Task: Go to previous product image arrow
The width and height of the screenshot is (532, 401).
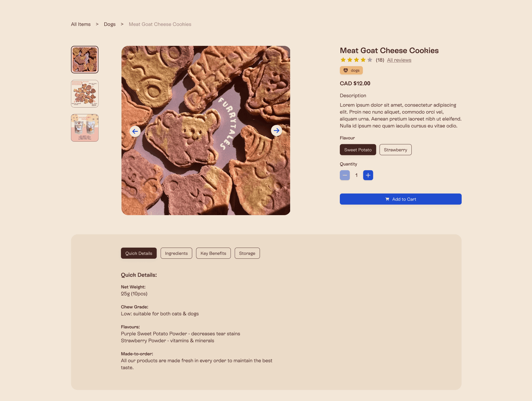Action: pyautogui.click(x=135, y=131)
